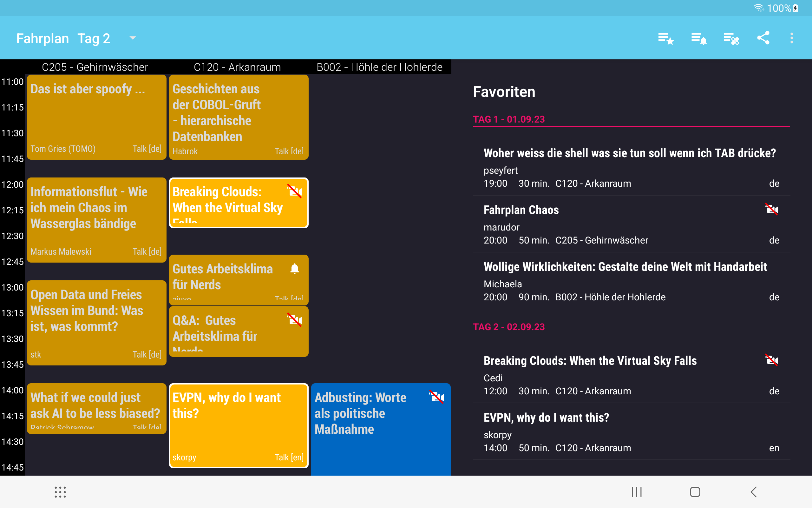Tap the Android back navigation button

click(x=754, y=492)
